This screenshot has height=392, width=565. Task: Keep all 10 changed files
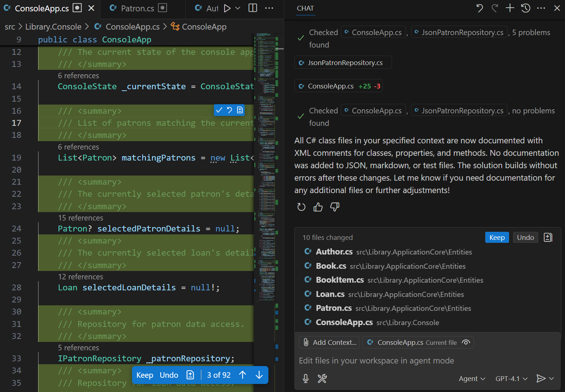pos(497,237)
